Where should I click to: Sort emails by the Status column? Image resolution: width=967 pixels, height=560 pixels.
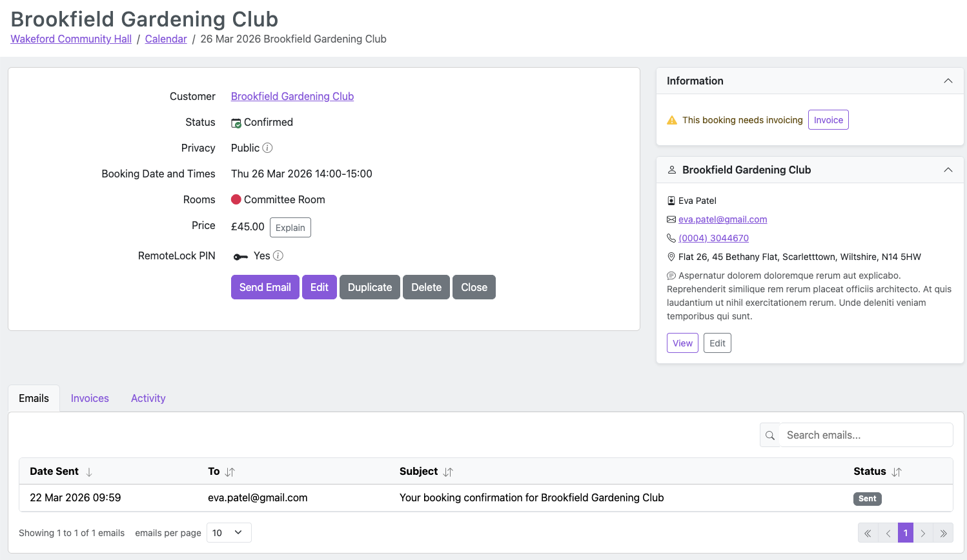[x=897, y=472]
